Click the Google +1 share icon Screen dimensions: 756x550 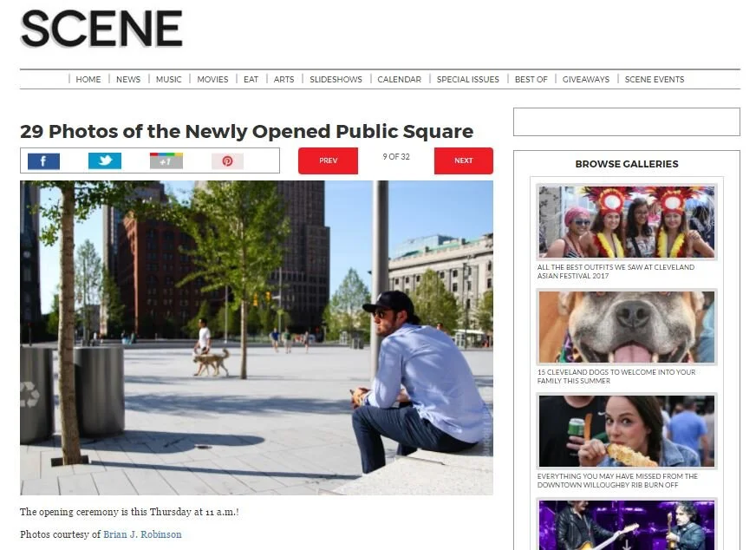pos(166,161)
